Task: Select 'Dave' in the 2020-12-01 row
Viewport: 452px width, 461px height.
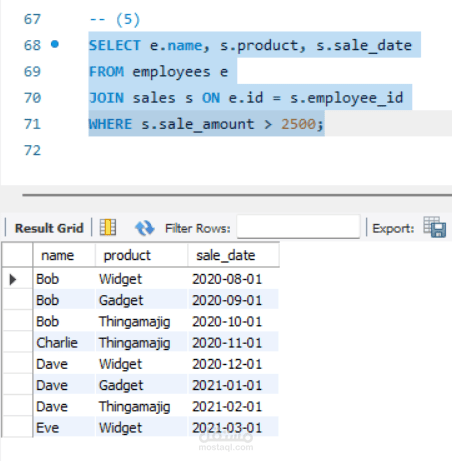Action: click(64, 364)
